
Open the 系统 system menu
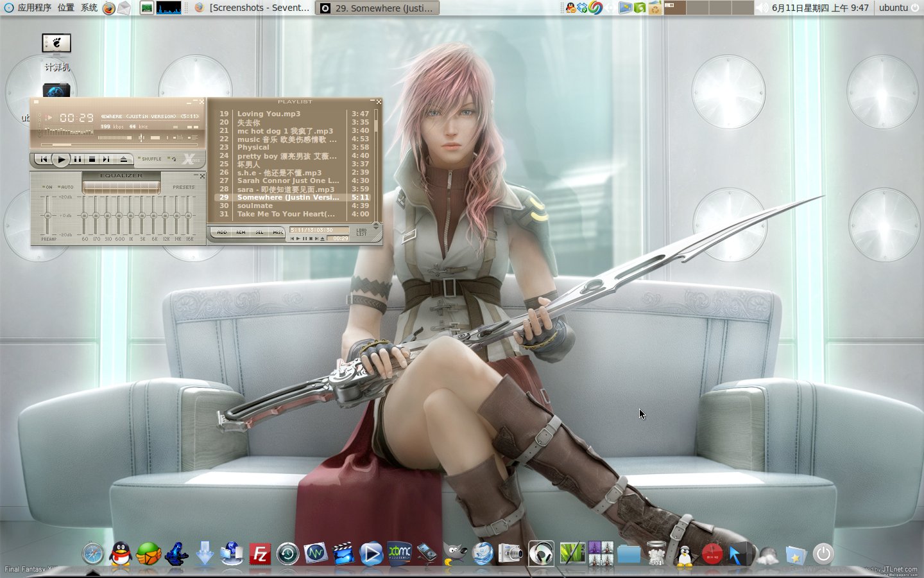pos(89,8)
